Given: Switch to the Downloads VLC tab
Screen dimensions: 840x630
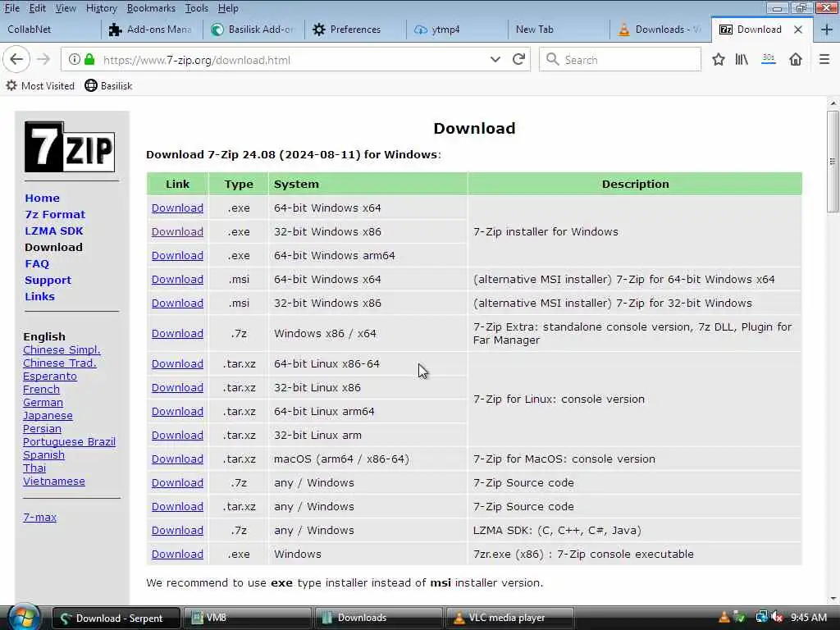Looking at the screenshot, I should point(660,30).
